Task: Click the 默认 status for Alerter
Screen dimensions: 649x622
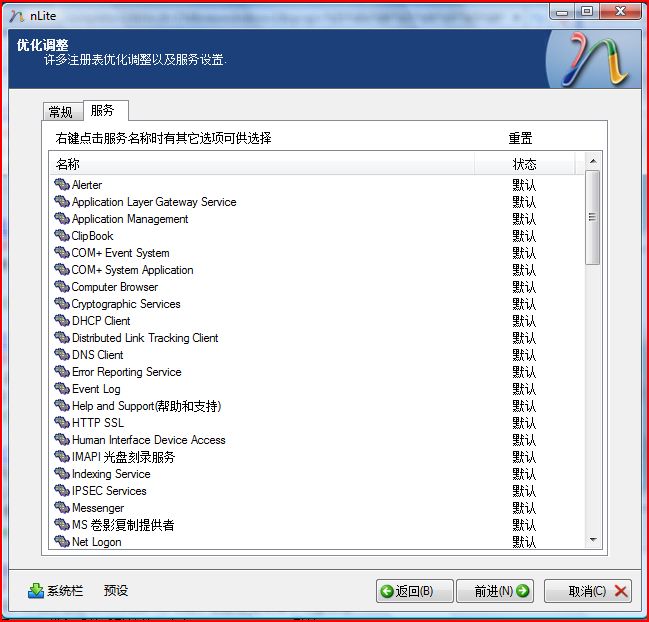Action: click(x=524, y=185)
